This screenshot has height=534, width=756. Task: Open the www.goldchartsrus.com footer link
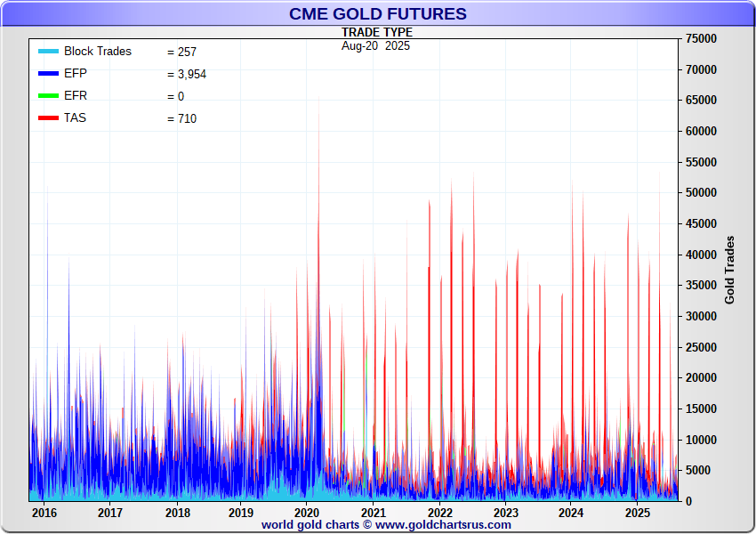[x=443, y=525]
